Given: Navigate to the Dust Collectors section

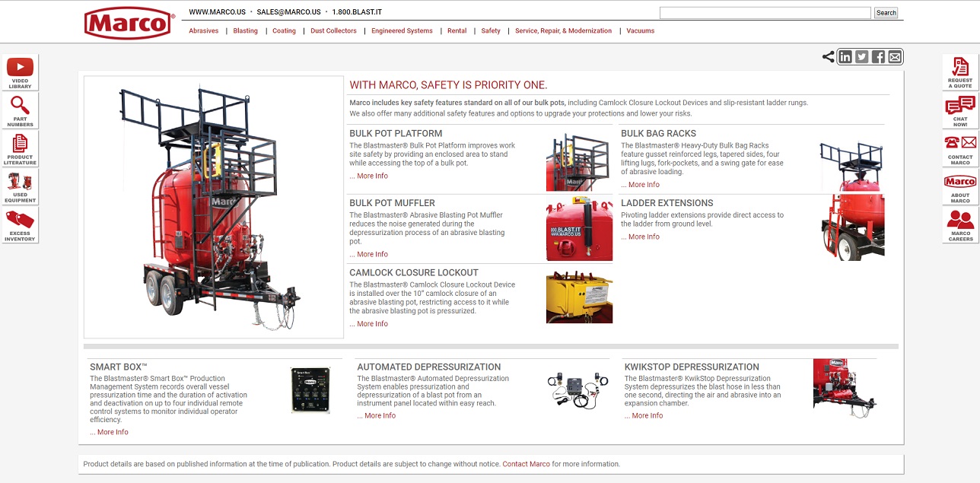Looking at the screenshot, I should pyautogui.click(x=333, y=30).
